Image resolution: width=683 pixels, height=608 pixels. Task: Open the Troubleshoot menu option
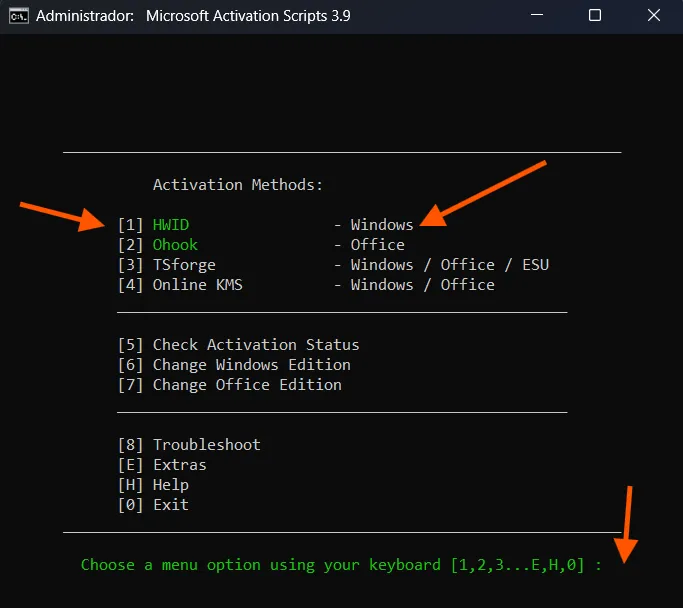click(x=206, y=445)
